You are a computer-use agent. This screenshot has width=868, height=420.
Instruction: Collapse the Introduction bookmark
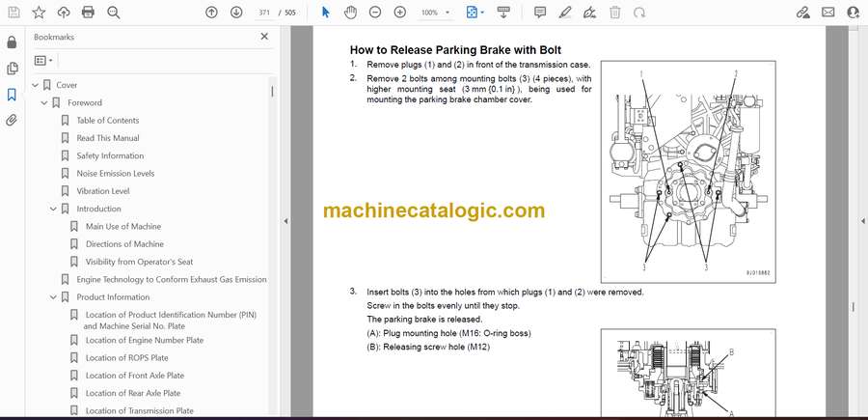point(53,209)
